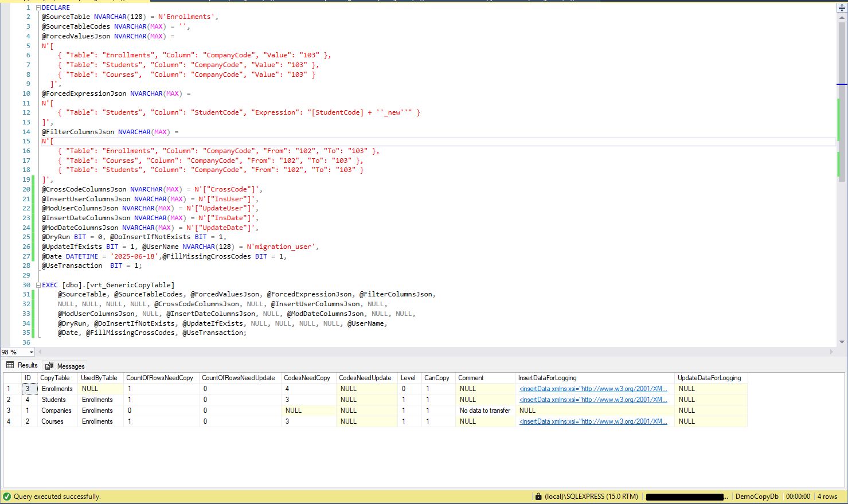The image size is (848, 504).
Task: Select row 3 header in results grid
Action: click(9, 411)
